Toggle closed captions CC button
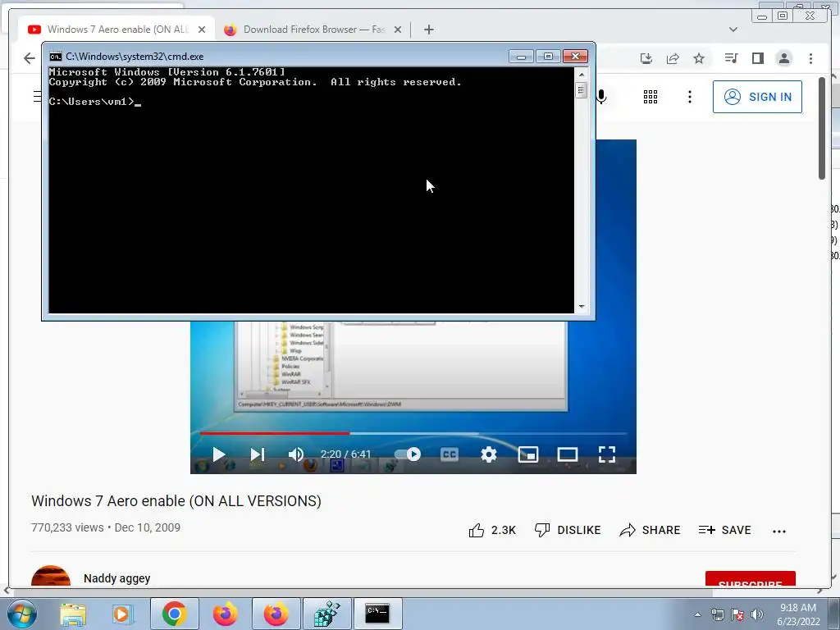840x630 pixels. coord(449,454)
